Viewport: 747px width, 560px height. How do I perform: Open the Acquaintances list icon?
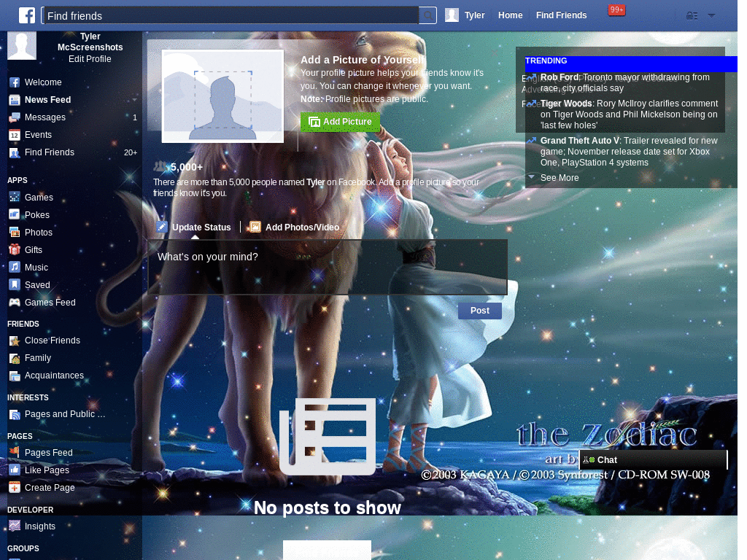(15, 376)
